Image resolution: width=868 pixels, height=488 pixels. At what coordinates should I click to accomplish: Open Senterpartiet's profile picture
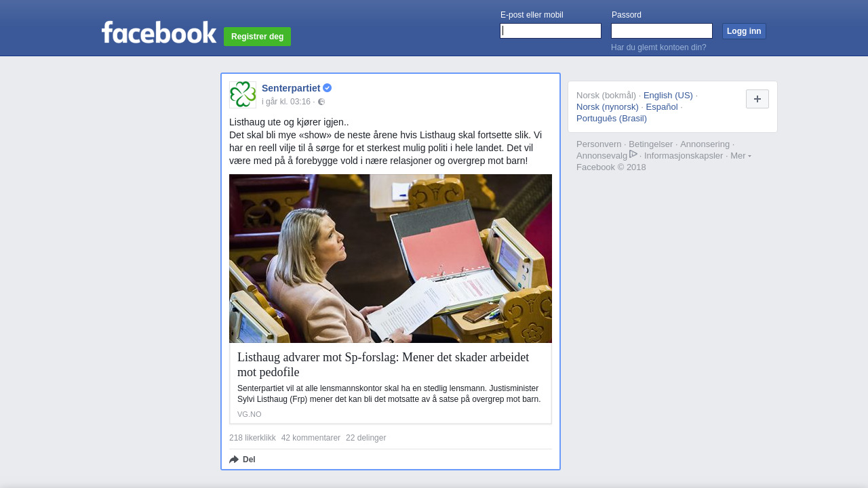243,95
